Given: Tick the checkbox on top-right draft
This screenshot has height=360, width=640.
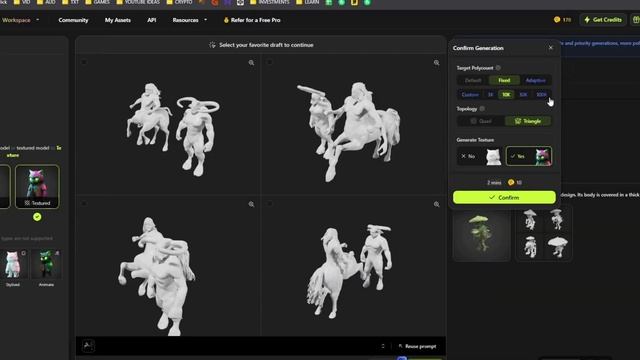Looking at the screenshot, I should pyautogui.click(x=270, y=62).
